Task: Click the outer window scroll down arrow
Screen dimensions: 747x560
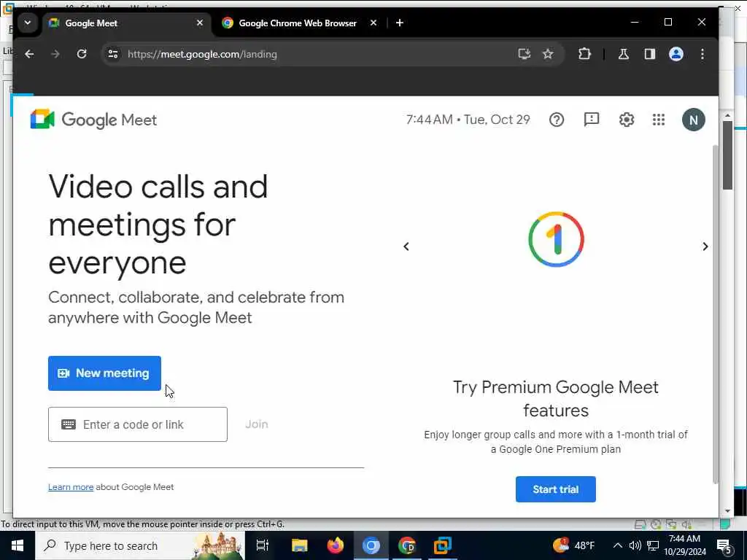Action: point(727,511)
